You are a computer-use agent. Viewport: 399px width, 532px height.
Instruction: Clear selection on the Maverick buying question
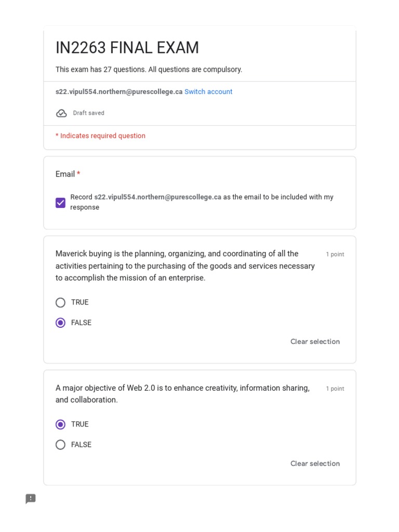[315, 341]
